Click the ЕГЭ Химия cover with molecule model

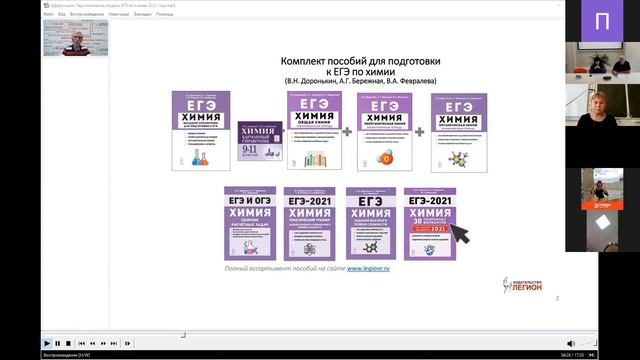[x=459, y=133]
